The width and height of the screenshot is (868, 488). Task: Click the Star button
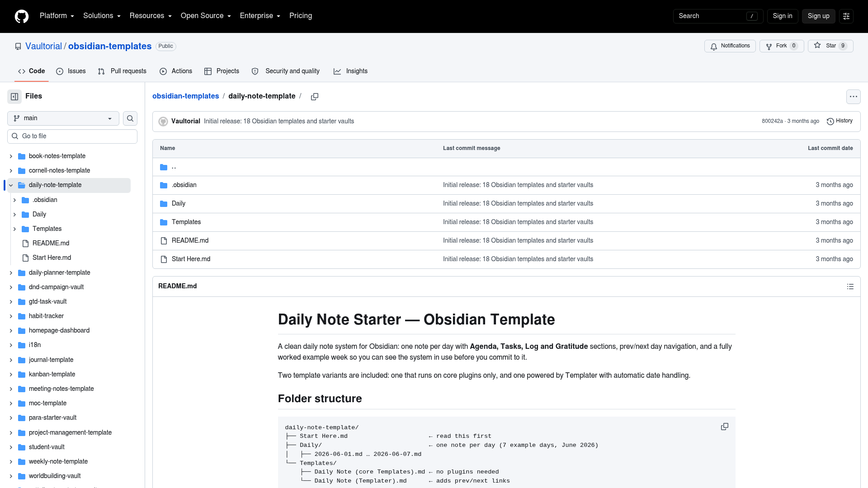[x=830, y=46]
